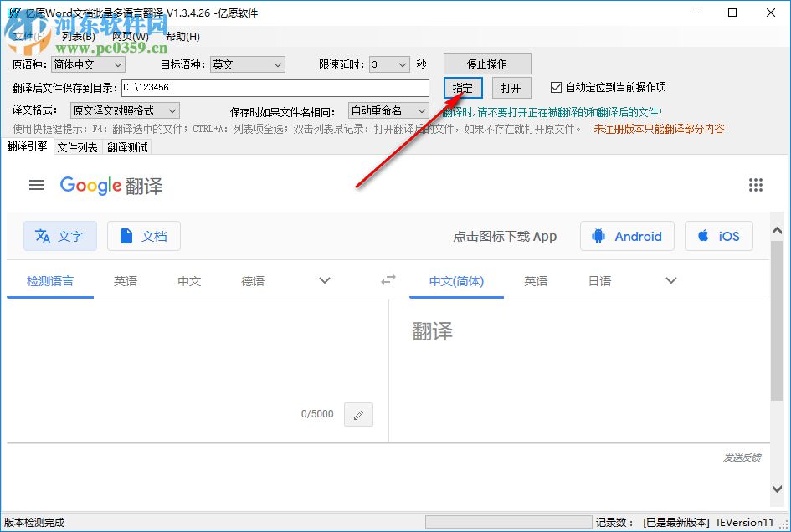Click the 指定 button to set directory
This screenshot has height=532, width=791.
461,87
